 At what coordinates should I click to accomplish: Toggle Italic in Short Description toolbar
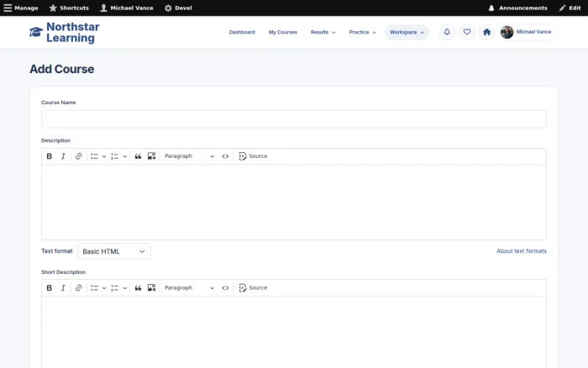pyautogui.click(x=63, y=287)
